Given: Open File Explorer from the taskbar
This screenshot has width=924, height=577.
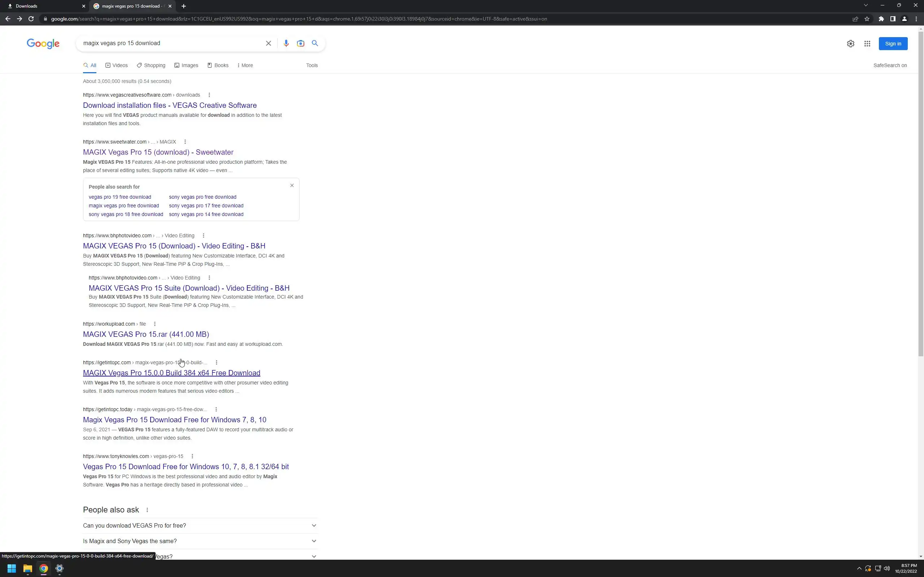Looking at the screenshot, I should [27, 569].
